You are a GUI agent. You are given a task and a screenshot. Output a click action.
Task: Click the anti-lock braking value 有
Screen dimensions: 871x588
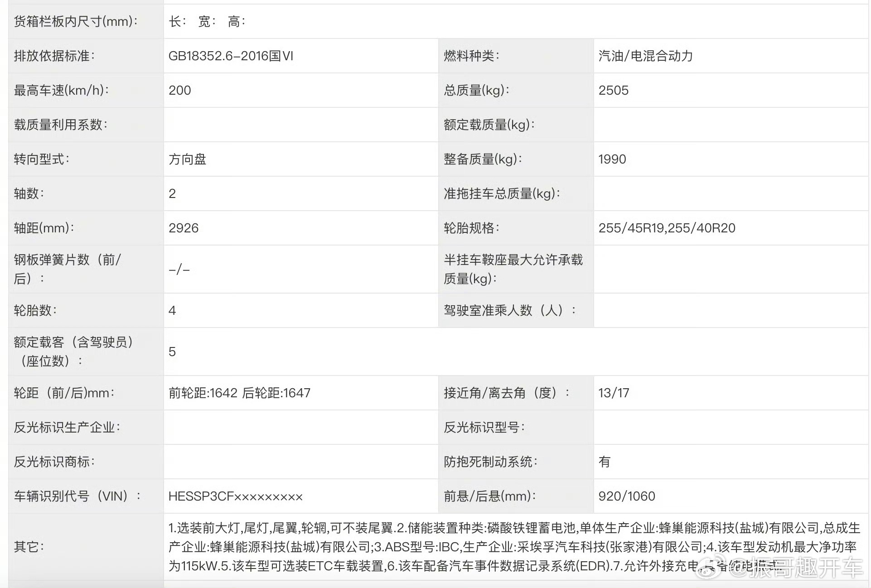pyautogui.click(x=604, y=462)
